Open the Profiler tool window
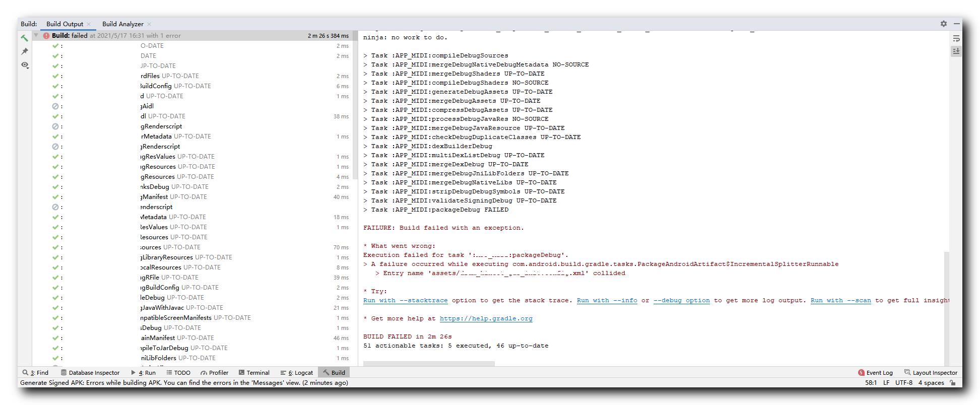Image resolution: width=980 pixels, height=405 pixels. click(215, 373)
